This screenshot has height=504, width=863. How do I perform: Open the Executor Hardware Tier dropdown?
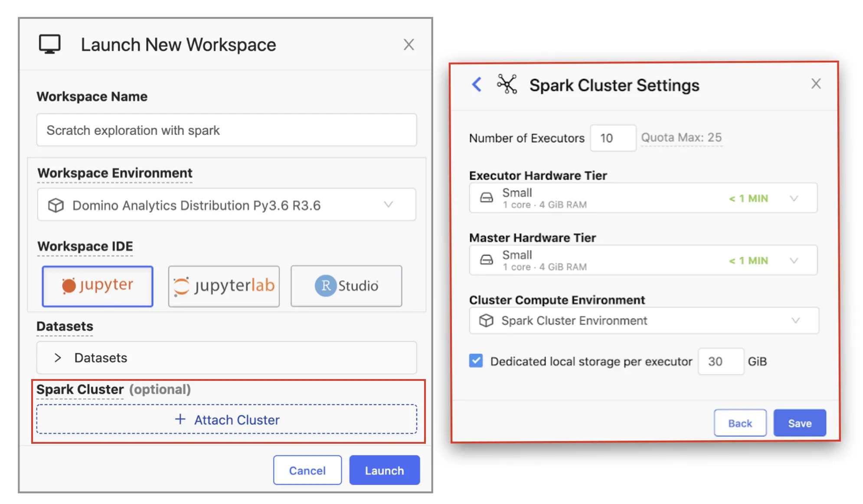click(x=794, y=198)
